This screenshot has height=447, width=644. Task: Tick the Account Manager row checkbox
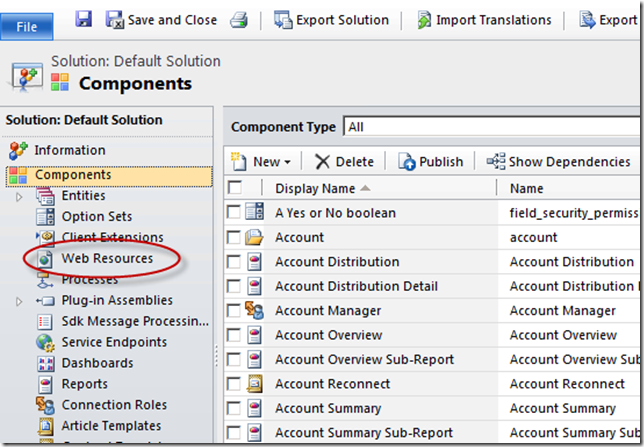pyautogui.click(x=234, y=311)
